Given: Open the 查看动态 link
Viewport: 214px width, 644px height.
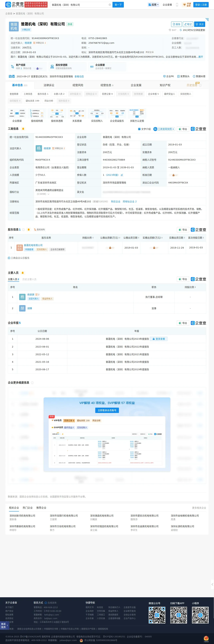Looking at the screenshot, I should point(79,76).
